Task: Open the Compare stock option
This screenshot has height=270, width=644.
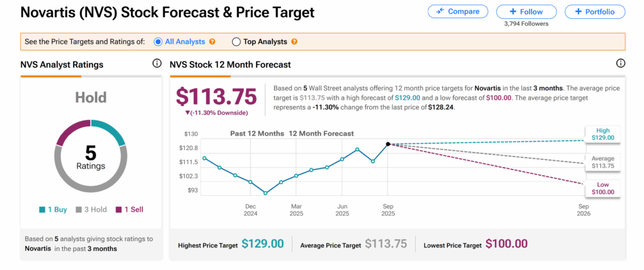Action: click(457, 11)
